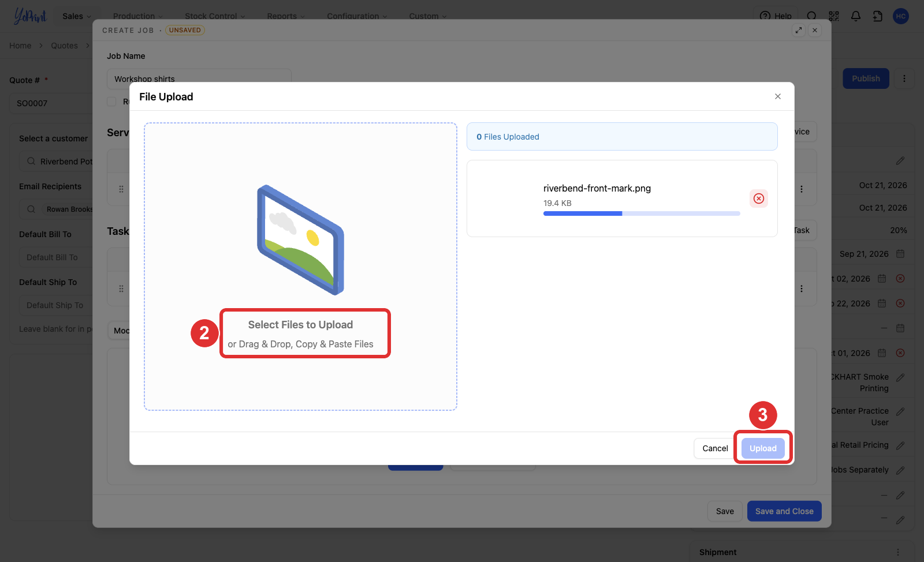The width and height of the screenshot is (924, 562).
Task: Click the Save button in Create Job
Action: [725, 511]
